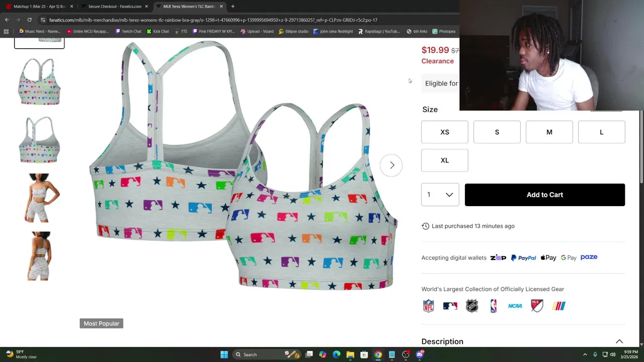The width and height of the screenshot is (644, 362).
Task: Select size L
Action: point(602,132)
